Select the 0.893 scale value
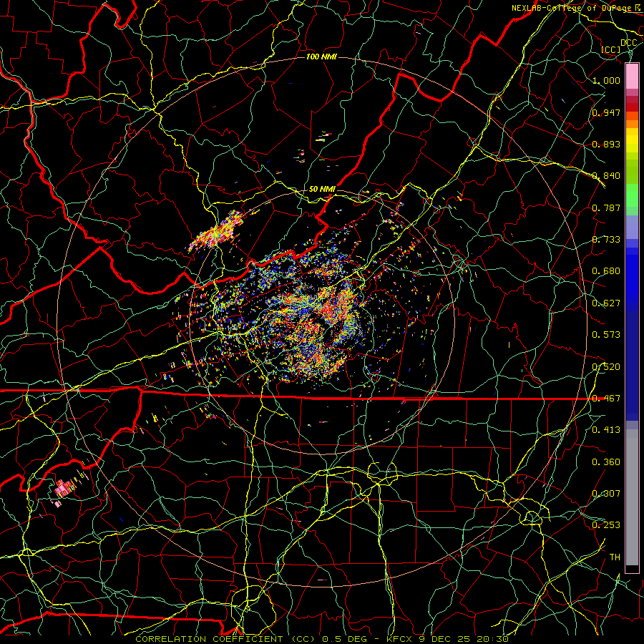Viewport: 644px width, 644px height. 606,144
